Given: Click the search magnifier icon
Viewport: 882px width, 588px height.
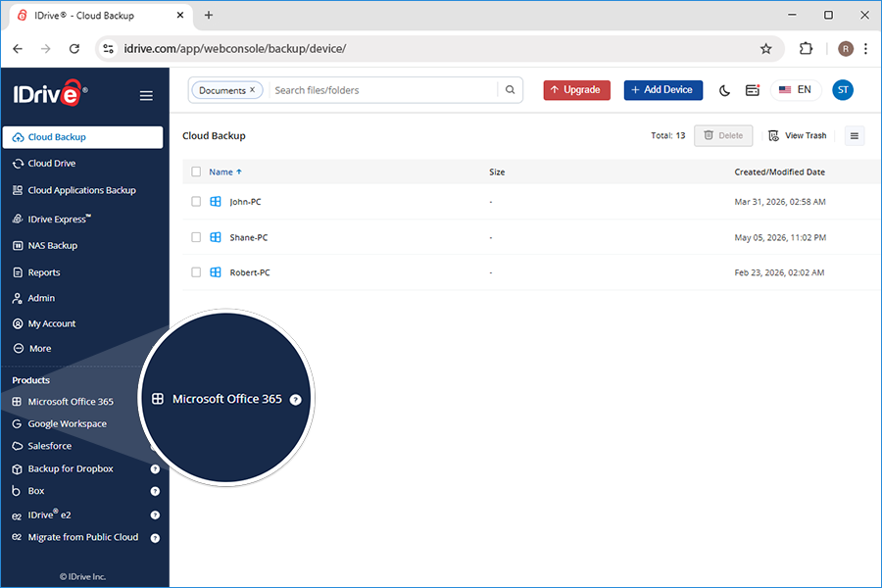Looking at the screenshot, I should [510, 90].
